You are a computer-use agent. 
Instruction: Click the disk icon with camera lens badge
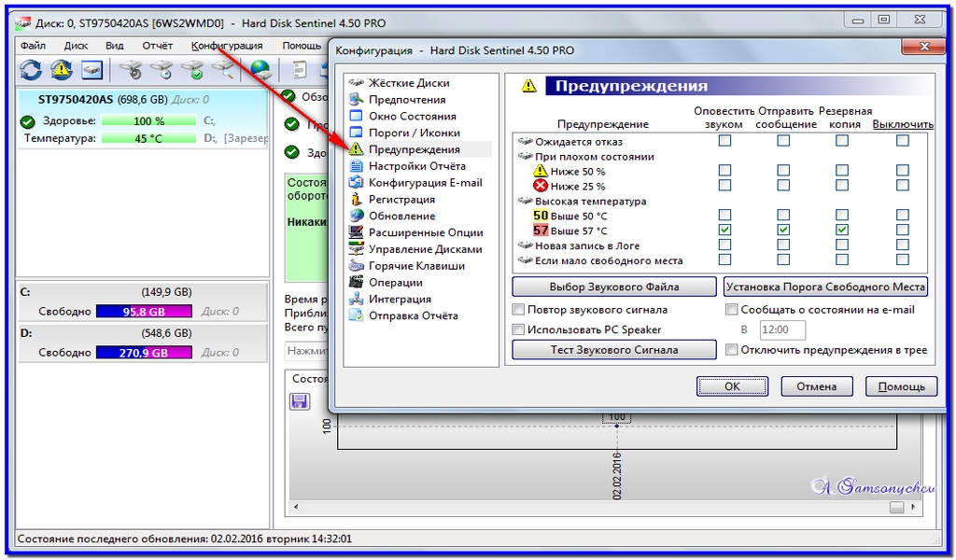coord(131,69)
